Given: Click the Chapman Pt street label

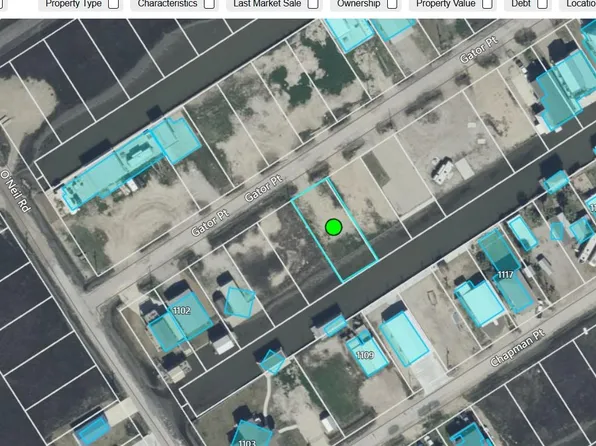Looking at the screenshot, I should (x=517, y=348).
